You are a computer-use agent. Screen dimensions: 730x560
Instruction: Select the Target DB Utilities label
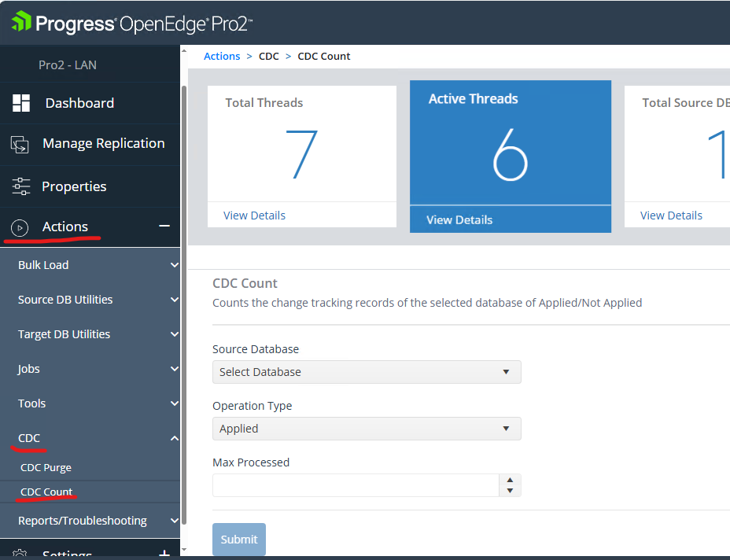point(65,333)
